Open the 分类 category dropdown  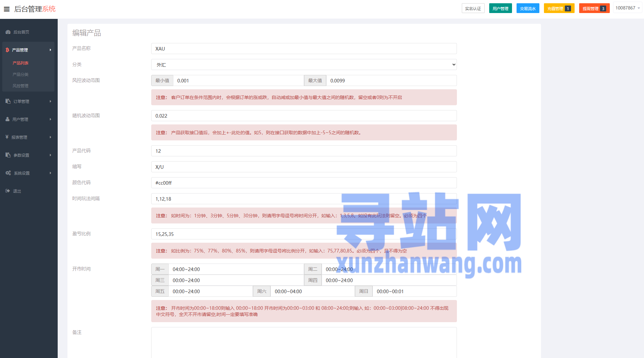304,64
